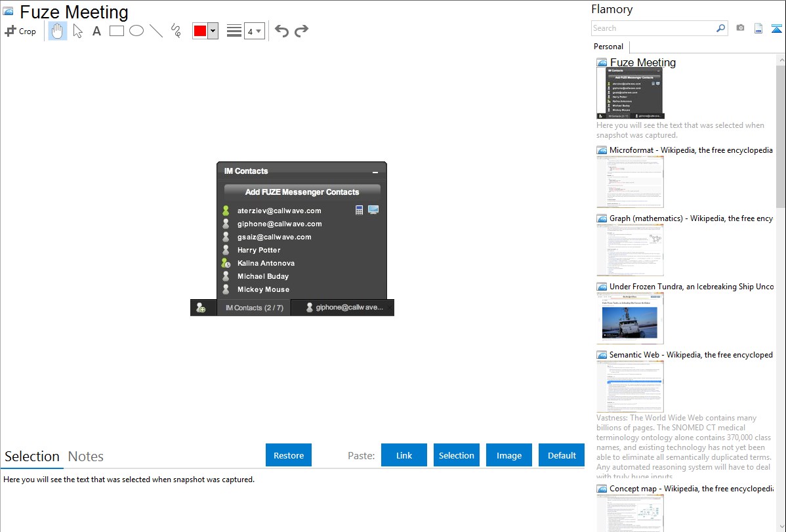
Task: Click contact aterziev@callwave.com in snapshot
Action: 279,211
